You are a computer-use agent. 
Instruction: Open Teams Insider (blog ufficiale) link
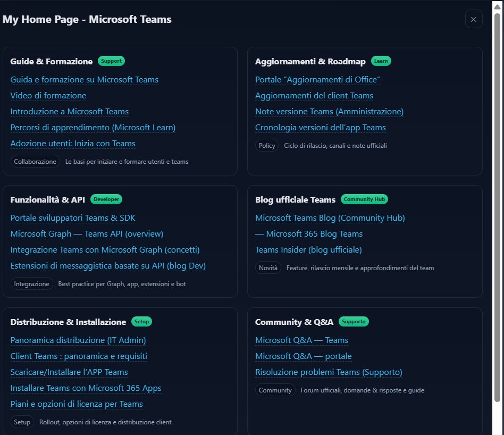click(x=308, y=250)
